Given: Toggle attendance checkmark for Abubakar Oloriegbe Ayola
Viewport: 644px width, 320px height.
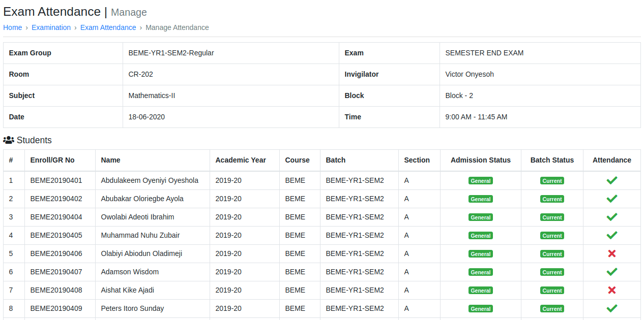Looking at the screenshot, I should click(611, 199).
